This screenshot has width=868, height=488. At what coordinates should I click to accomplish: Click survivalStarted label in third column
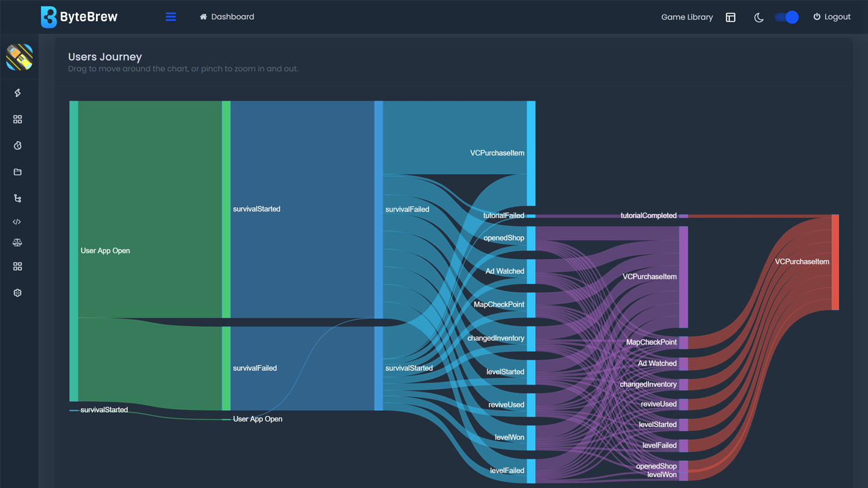[x=409, y=368]
